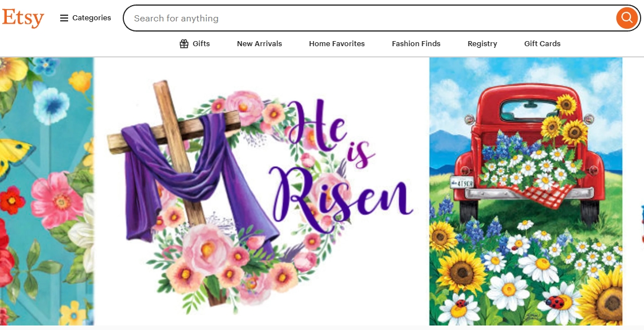View the 'He is Risen' cross image
Screen dimensions: 644x330
261,191
